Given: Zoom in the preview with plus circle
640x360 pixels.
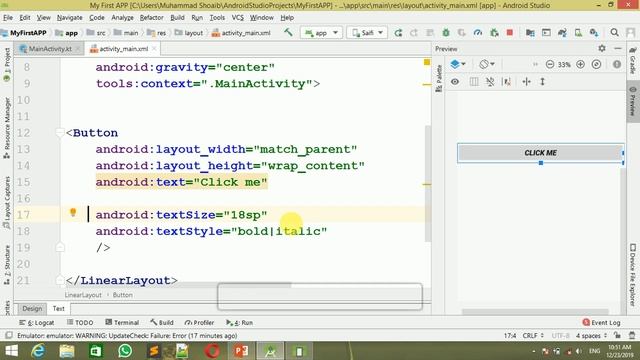Looking at the screenshot, I should [580, 64].
